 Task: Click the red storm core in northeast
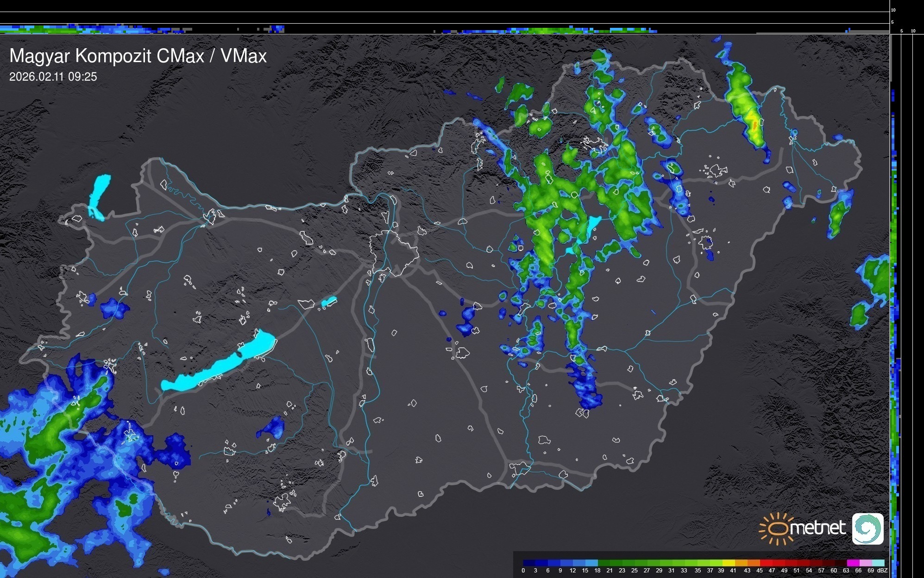click(755, 125)
